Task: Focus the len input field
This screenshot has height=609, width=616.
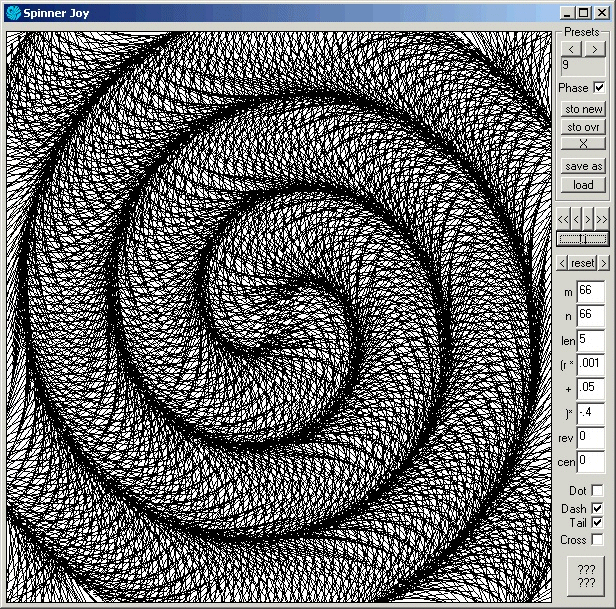Action: [x=591, y=340]
